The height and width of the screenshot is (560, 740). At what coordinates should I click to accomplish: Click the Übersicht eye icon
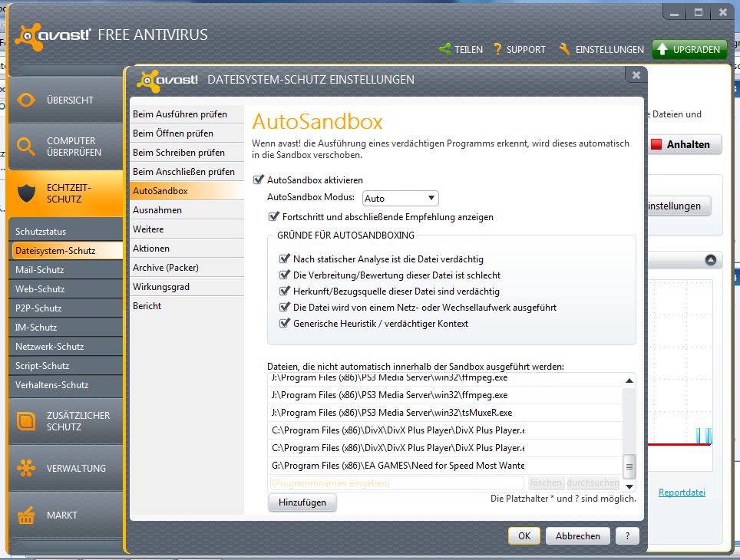[26, 100]
